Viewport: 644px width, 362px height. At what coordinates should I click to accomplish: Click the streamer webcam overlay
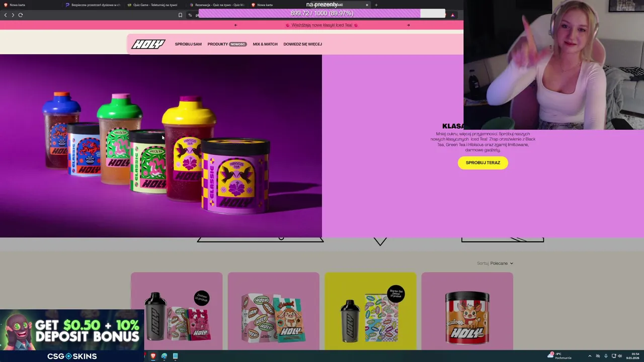point(553,65)
